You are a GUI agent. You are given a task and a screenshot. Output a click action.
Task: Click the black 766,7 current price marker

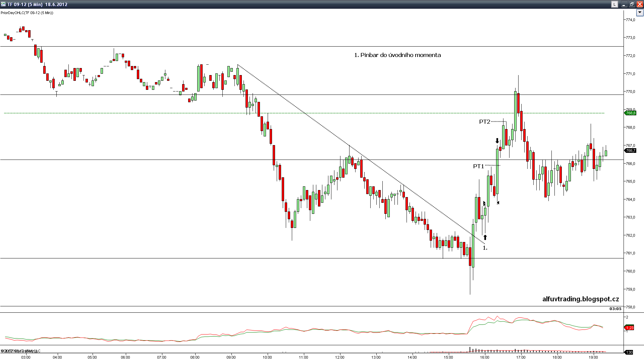pos(630,150)
